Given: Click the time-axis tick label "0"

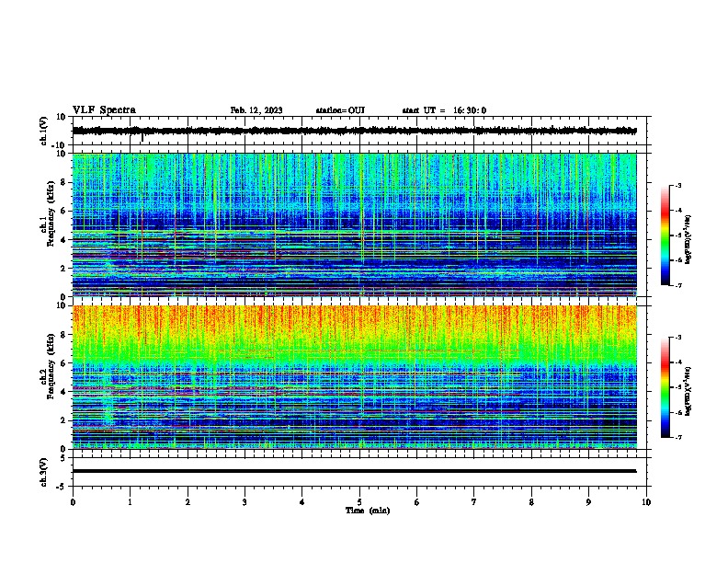Looking at the screenshot, I should tap(73, 502).
